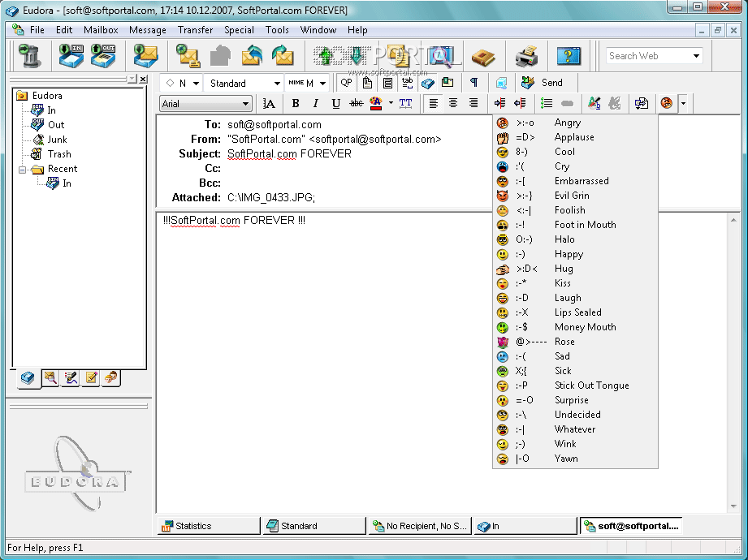748x560 pixels.
Task: Open the Transfer menu
Action: coord(195,29)
